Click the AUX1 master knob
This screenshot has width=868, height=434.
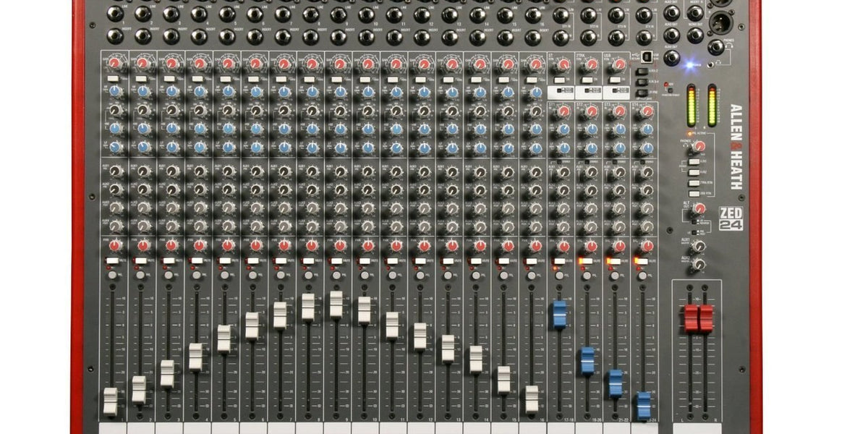click(x=699, y=246)
